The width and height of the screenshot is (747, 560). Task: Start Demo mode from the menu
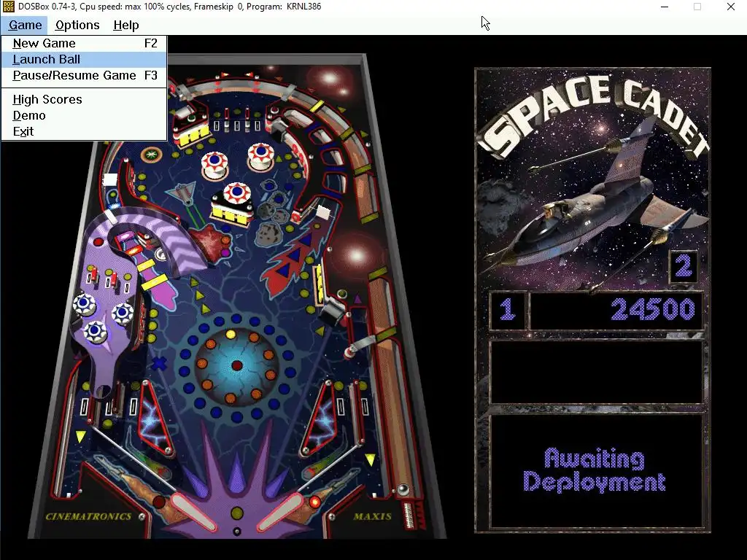(85, 116)
